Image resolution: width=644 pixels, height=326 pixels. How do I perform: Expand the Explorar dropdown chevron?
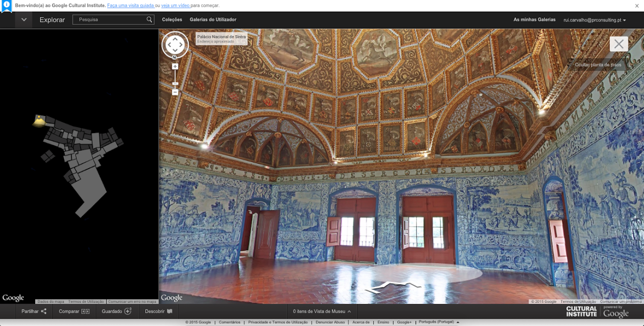[24, 20]
